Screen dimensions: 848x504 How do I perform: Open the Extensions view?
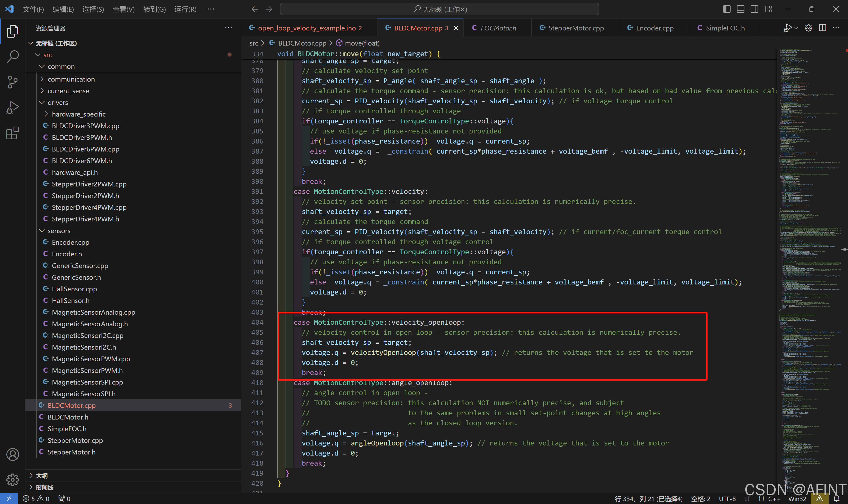point(12,133)
